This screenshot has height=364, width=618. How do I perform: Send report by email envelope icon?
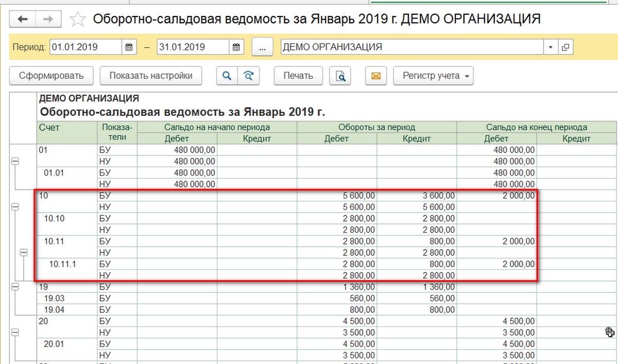click(376, 76)
